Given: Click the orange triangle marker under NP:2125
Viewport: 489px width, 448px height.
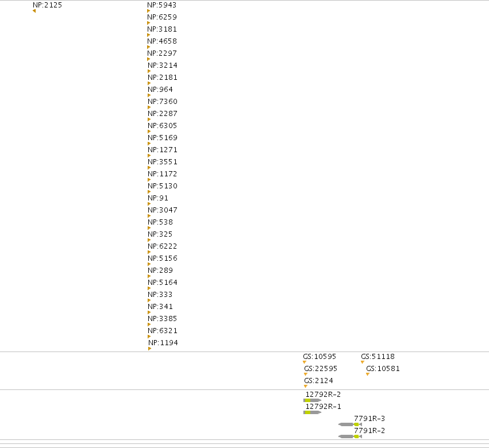Looking at the screenshot, I should (34, 11).
